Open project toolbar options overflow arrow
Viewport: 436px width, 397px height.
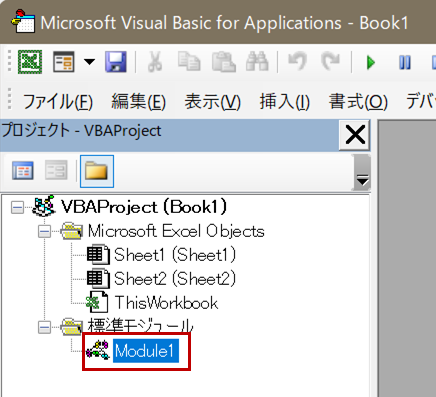pyautogui.click(x=362, y=173)
